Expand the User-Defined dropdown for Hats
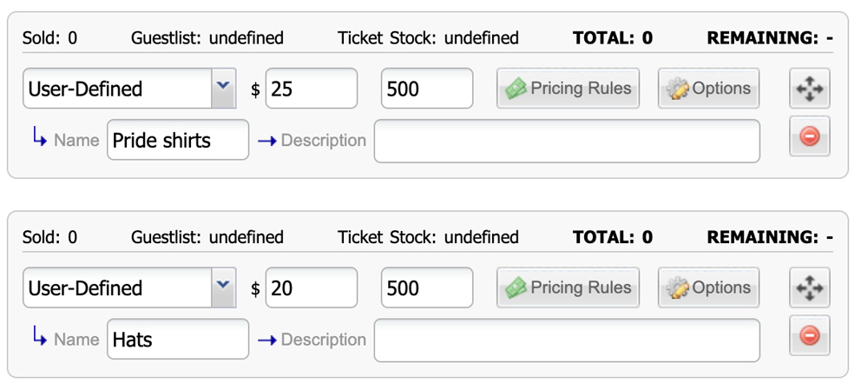 tap(129, 288)
